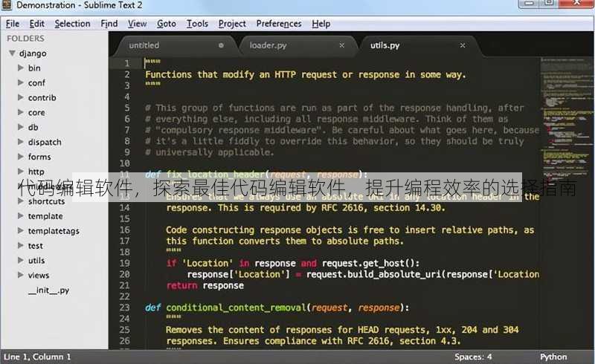Select the django folder label

click(x=33, y=53)
